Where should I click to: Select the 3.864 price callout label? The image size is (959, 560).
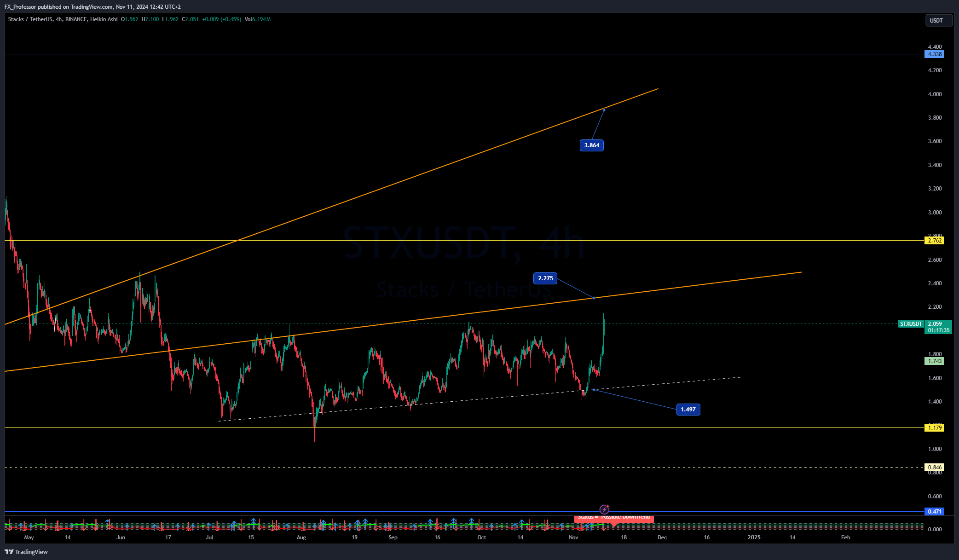[591, 145]
